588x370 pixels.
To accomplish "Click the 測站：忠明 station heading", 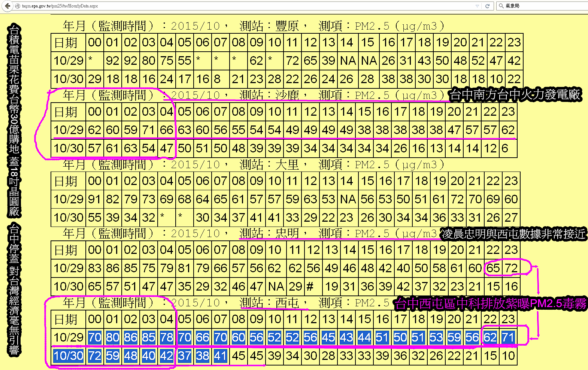I will click(269, 233).
